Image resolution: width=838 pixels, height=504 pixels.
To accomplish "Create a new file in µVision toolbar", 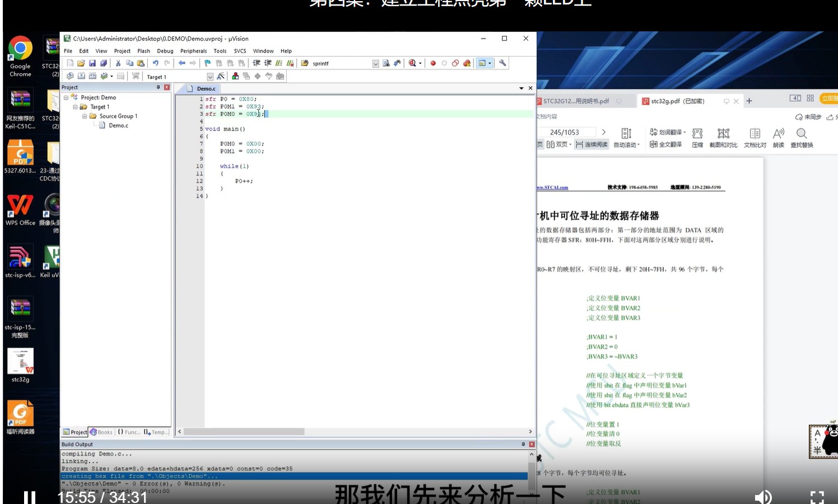I will click(x=71, y=63).
